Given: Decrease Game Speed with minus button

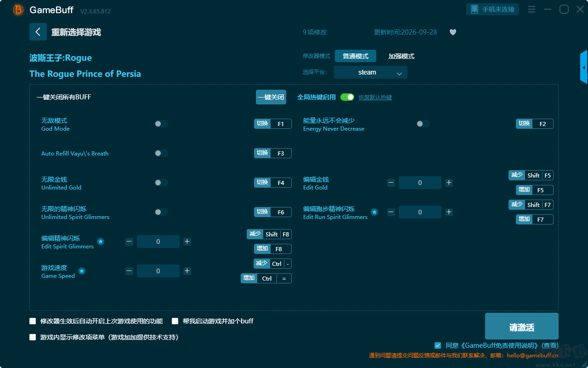Looking at the screenshot, I should [129, 271].
